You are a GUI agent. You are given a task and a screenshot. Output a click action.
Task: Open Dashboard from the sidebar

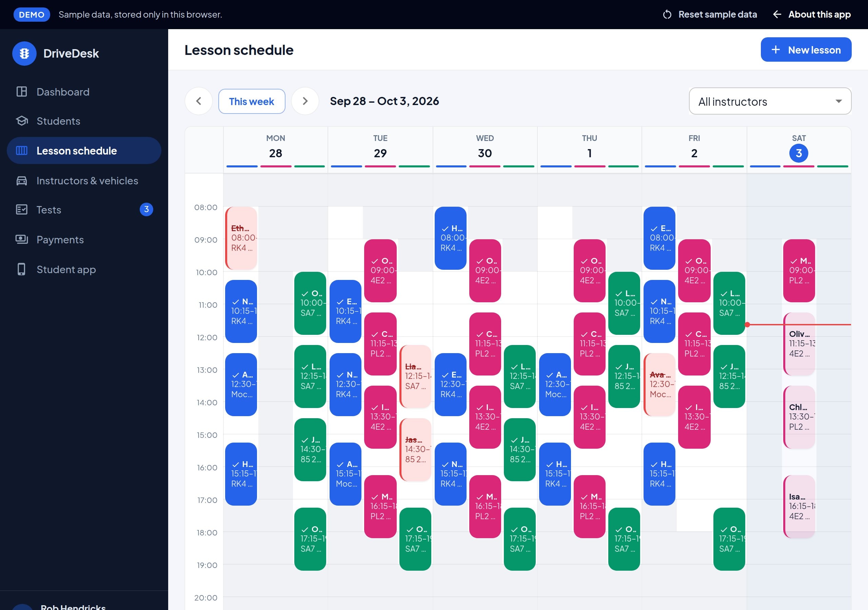(x=84, y=92)
